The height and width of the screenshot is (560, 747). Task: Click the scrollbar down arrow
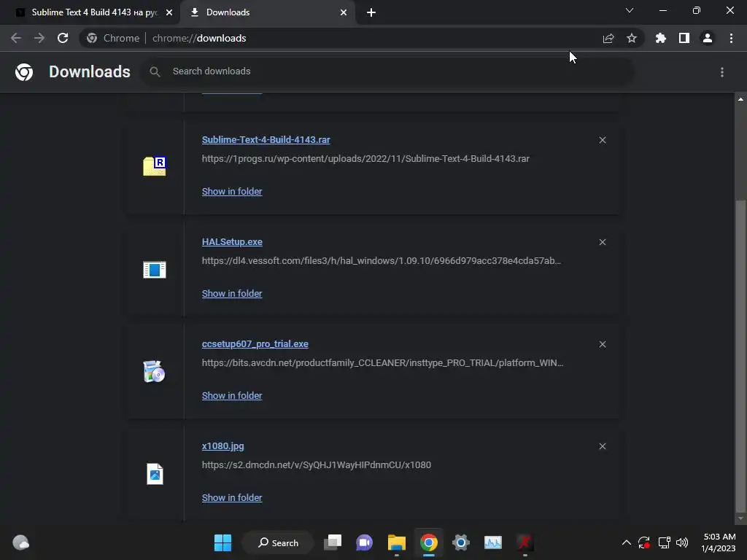(740, 518)
